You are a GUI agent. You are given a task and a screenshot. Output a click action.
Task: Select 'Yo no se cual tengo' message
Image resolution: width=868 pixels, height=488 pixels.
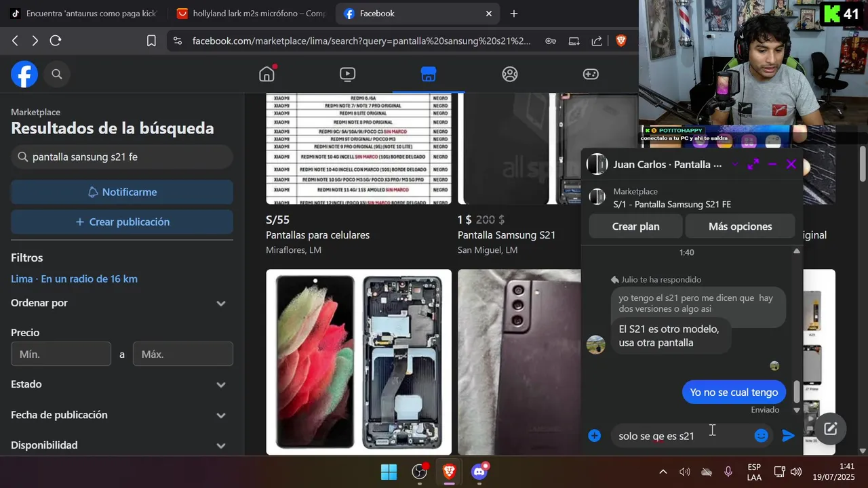734,392
